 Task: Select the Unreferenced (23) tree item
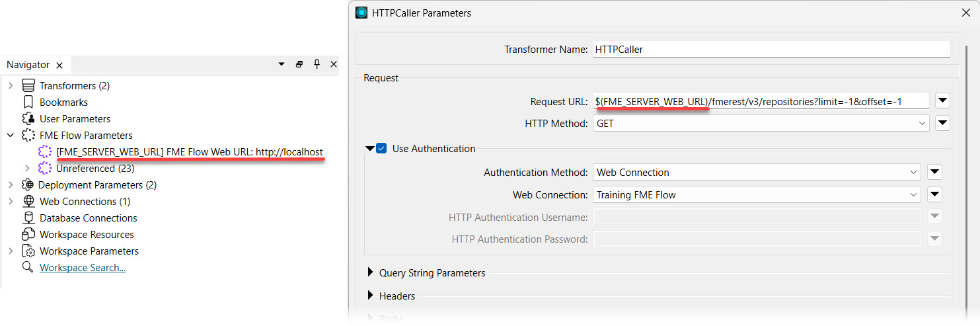pos(94,169)
